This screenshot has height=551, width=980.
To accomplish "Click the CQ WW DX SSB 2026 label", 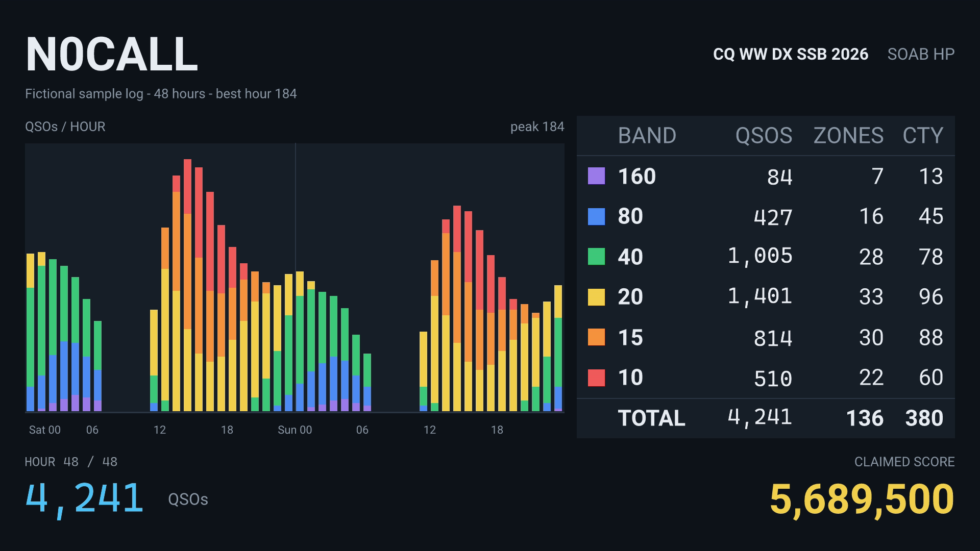I will [791, 54].
